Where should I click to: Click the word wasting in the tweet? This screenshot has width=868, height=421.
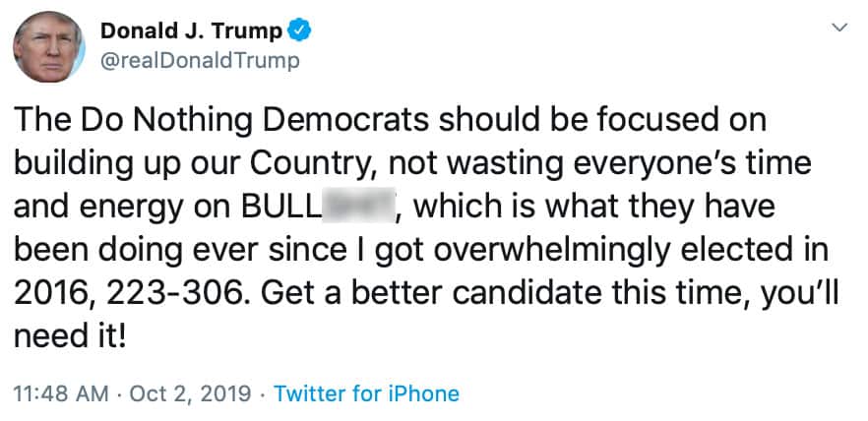pyautogui.click(x=517, y=164)
